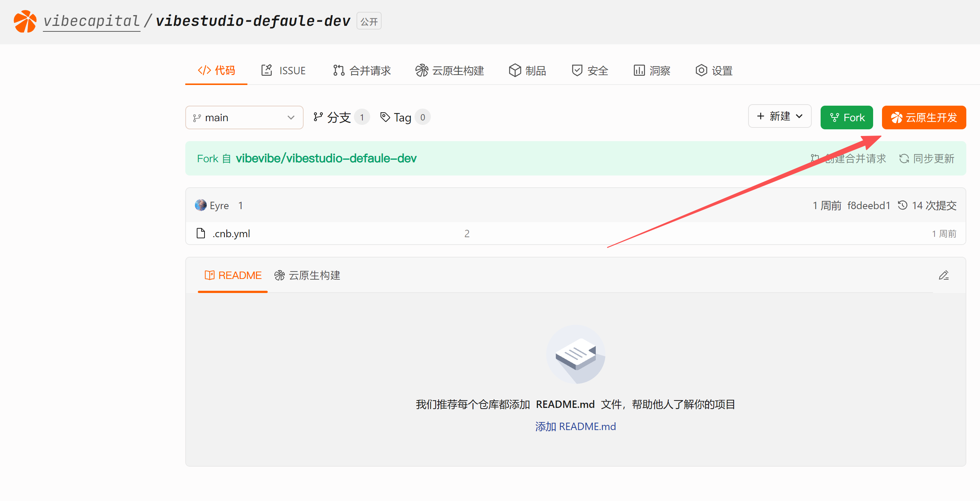Open commit hash f8deebd1
Screen dimensions: 980x501
[869, 205]
